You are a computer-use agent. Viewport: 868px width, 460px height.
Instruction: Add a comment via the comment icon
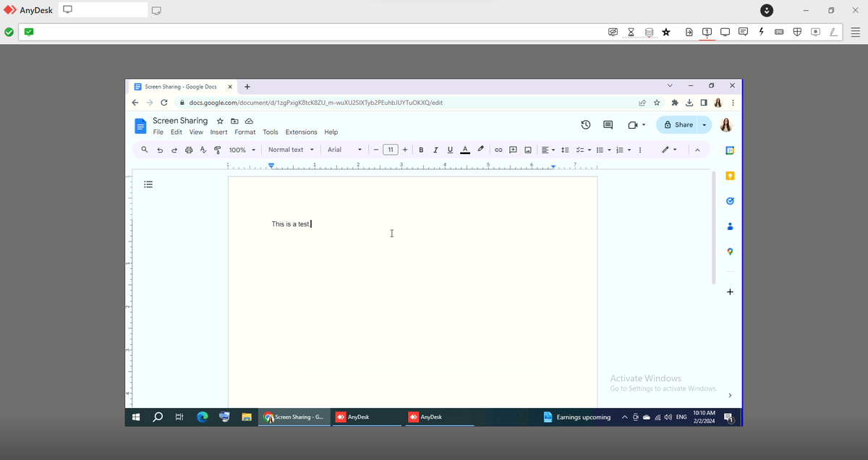tap(513, 150)
